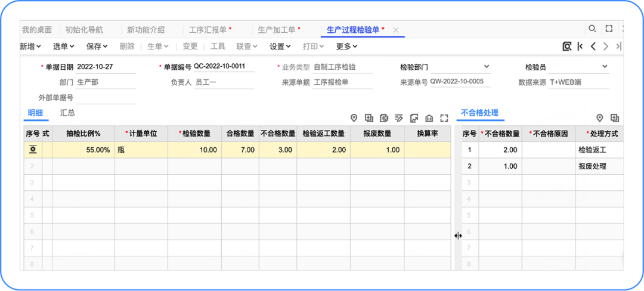The image size is (644, 291).
Task: Click the fullscreen icon in the tab bar
Action: point(609,29)
